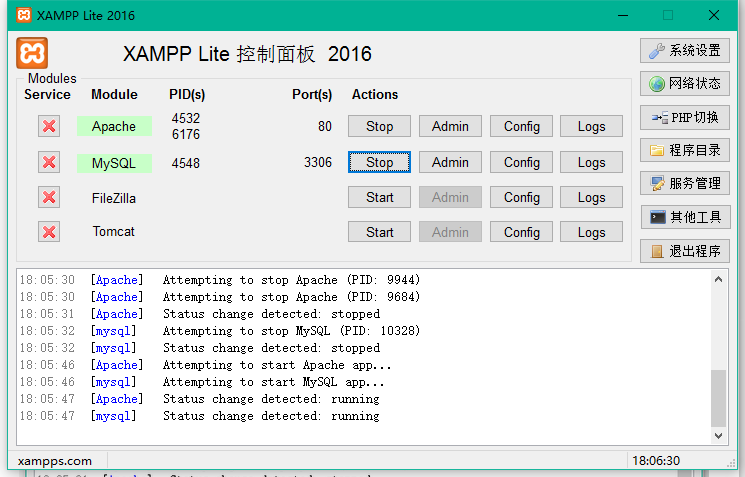This screenshot has height=477, width=745.
Task: Open 其他工具 terminal tools button
Action: coord(685,217)
